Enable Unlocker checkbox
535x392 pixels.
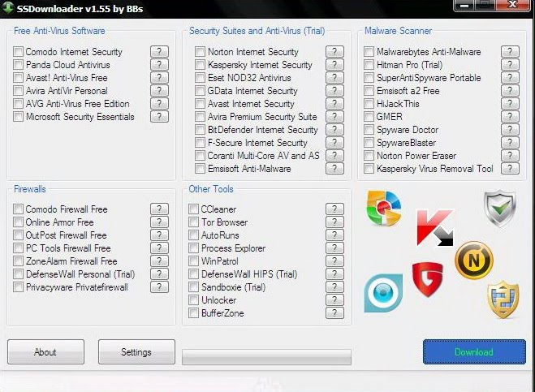click(193, 300)
